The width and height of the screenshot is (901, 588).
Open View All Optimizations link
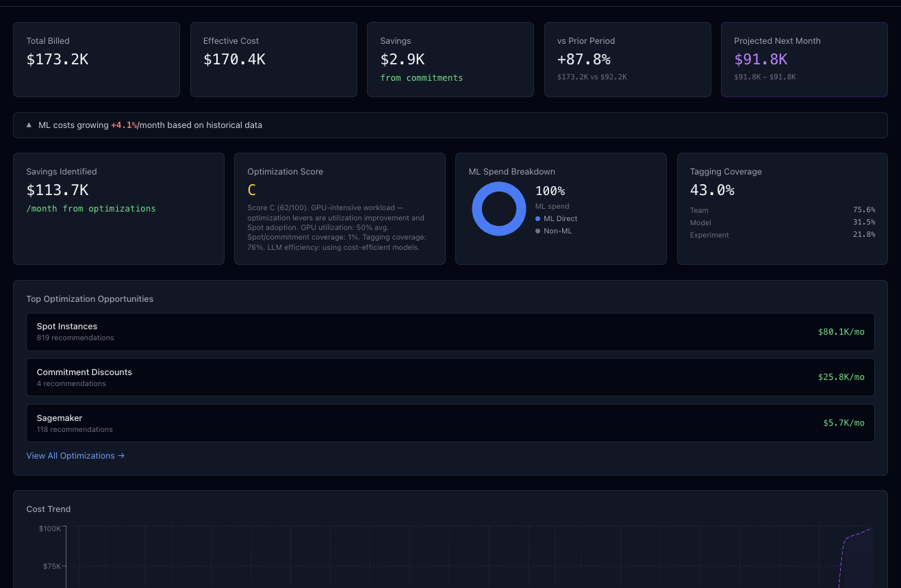(x=75, y=456)
